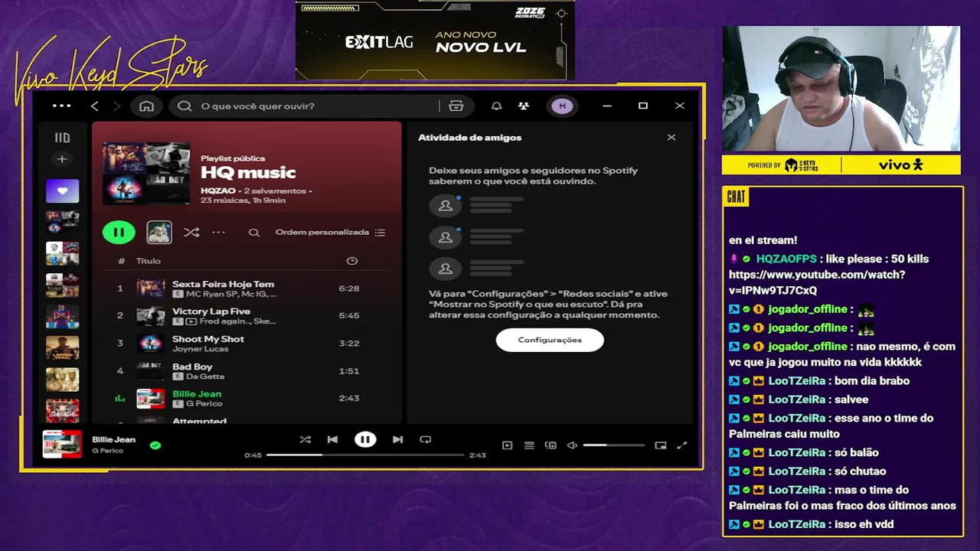The image size is (980, 551).
Task: Skip to the previous track
Action: tap(332, 439)
